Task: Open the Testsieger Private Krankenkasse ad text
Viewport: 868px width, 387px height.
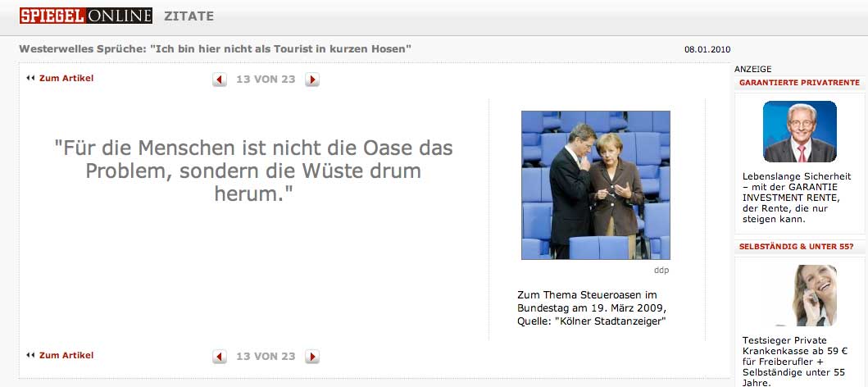Action: (794, 362)
